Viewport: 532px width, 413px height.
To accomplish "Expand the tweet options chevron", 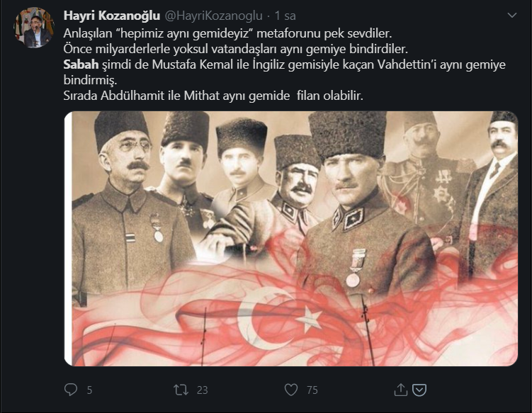I will pos(511,16).
